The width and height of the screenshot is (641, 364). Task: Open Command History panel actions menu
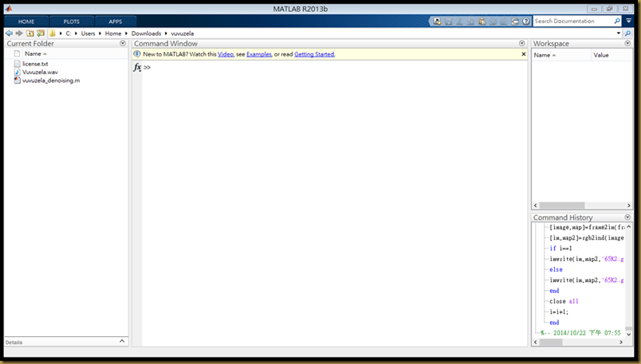627,217
